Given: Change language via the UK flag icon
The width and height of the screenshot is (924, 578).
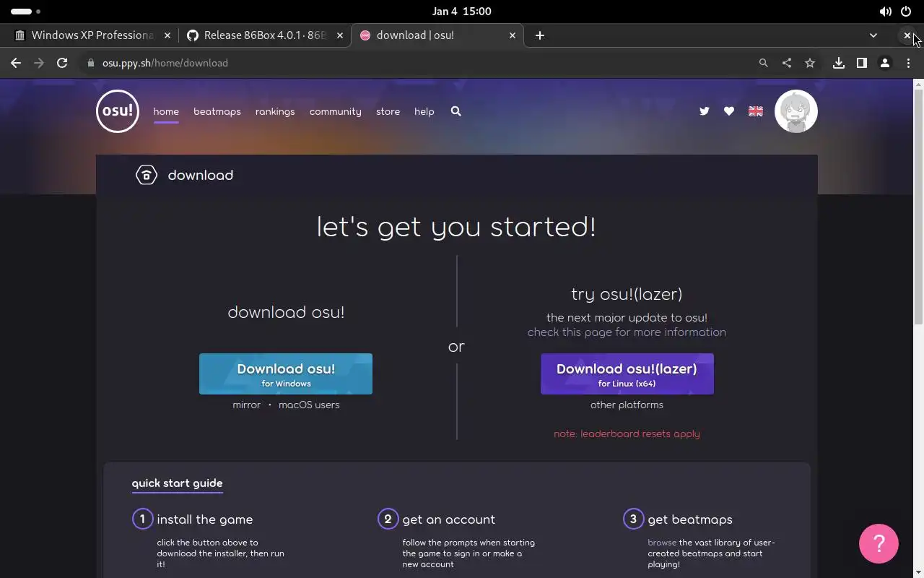Looking at the screenshot, I should 756,111.
